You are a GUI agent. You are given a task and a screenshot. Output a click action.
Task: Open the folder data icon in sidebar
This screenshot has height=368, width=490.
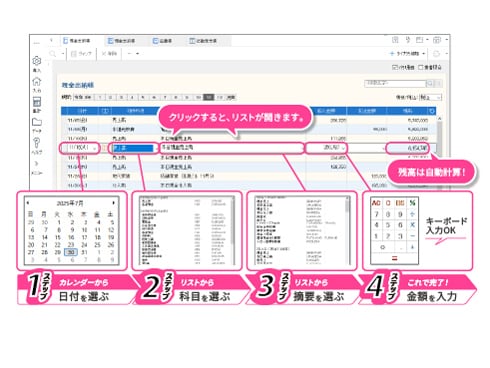pos(37,122)
